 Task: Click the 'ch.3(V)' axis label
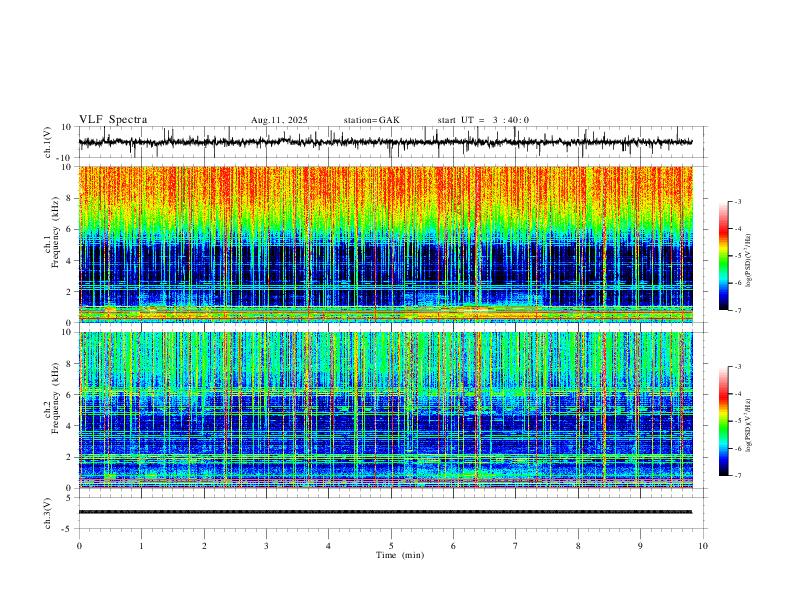pos(48,513)
